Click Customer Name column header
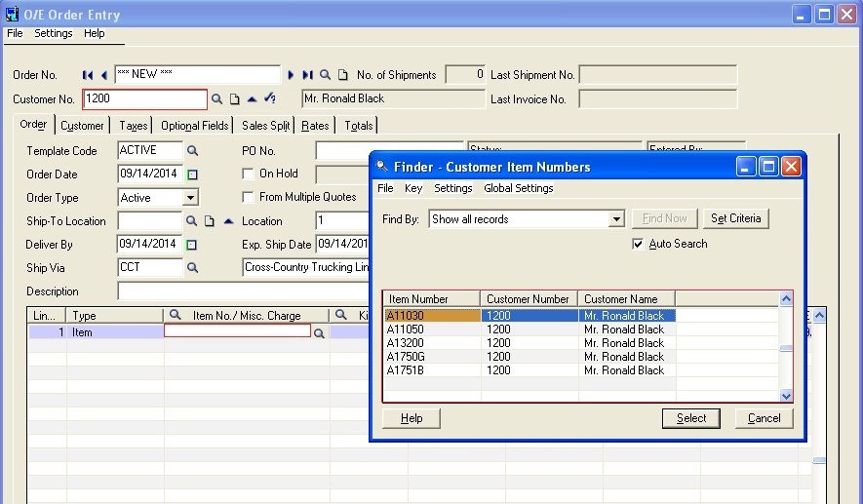Image resolution: width=863 pixels, height=504 pixels. (x=626, y=298)
